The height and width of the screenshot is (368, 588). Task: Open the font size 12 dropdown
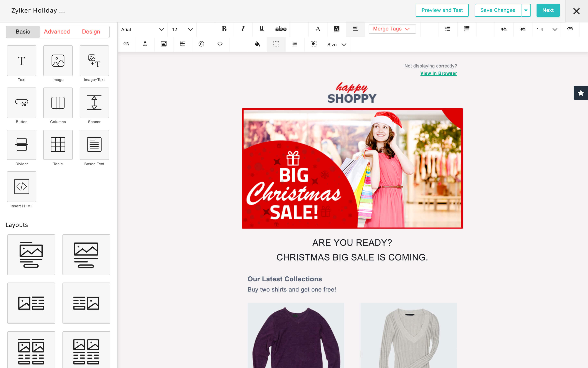pyautogui.click(x=182, y=29)
